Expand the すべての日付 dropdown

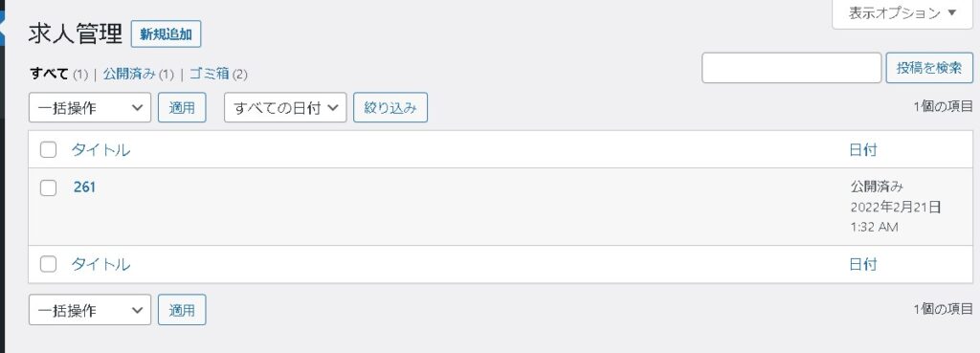tap(285, 107)
